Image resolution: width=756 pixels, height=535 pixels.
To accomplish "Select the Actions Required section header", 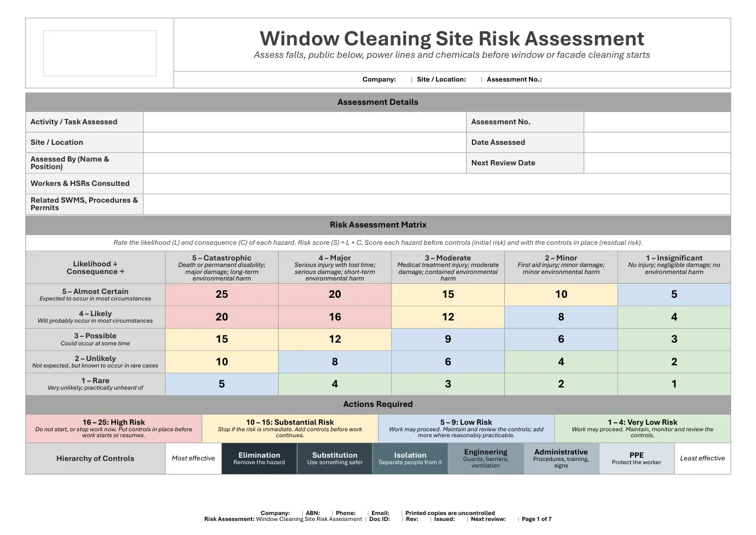I will click(378, 404).
